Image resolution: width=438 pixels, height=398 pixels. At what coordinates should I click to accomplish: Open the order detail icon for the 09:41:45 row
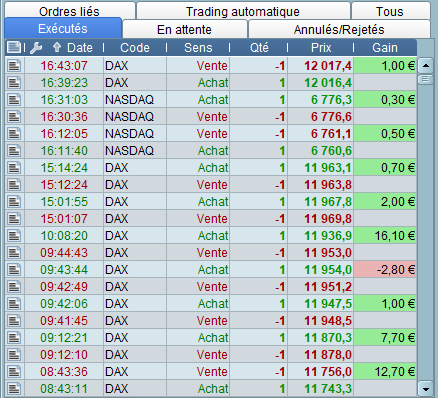[x=14, y=321]
